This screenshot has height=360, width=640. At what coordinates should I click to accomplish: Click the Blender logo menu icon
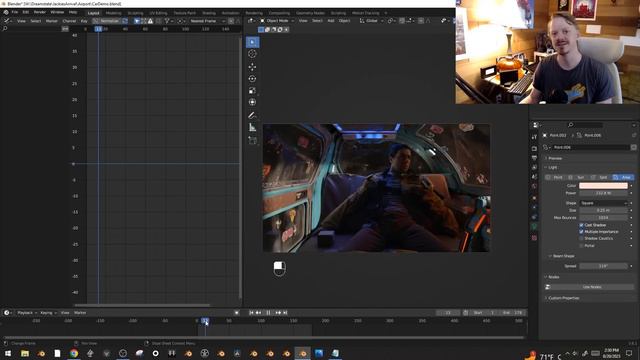[6, 12]
